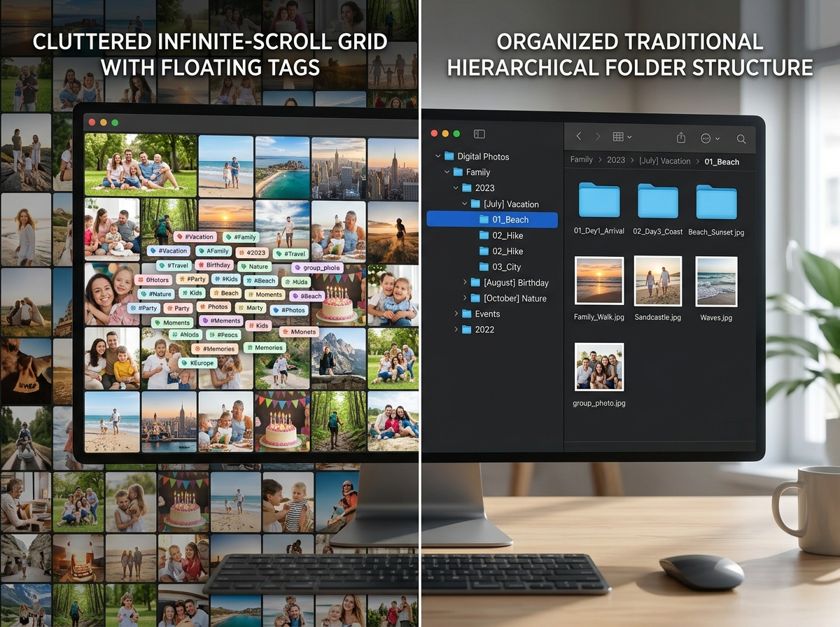The image size is (840, 627).
Task: Click the Europe tag
Action: point(197,363)
